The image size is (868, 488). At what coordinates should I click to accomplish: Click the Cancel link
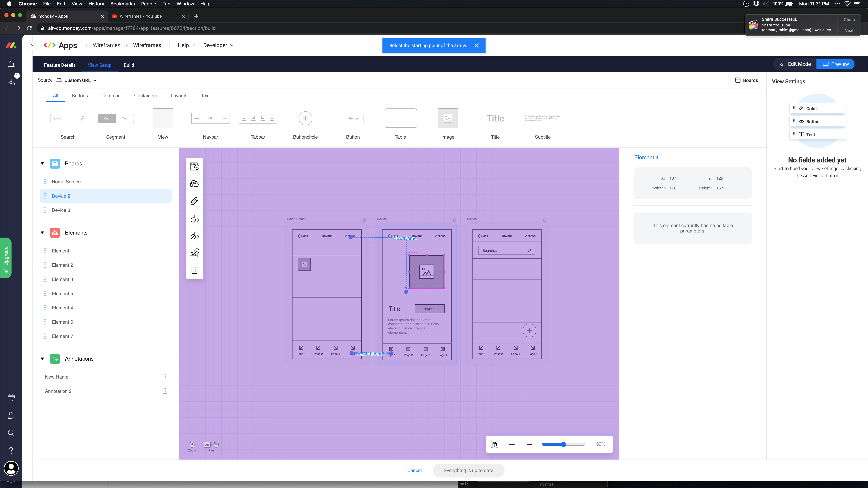click(x=414, y=471)
